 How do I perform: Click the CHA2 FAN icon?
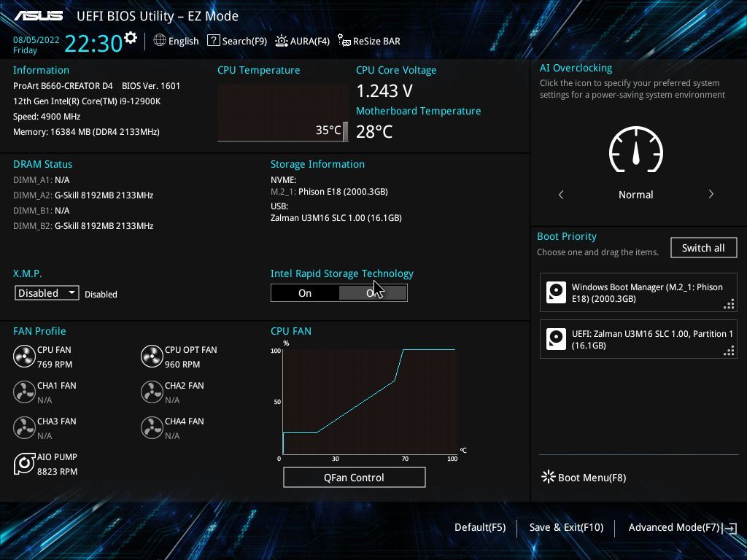pyautogui.click(x=152, y=392)
